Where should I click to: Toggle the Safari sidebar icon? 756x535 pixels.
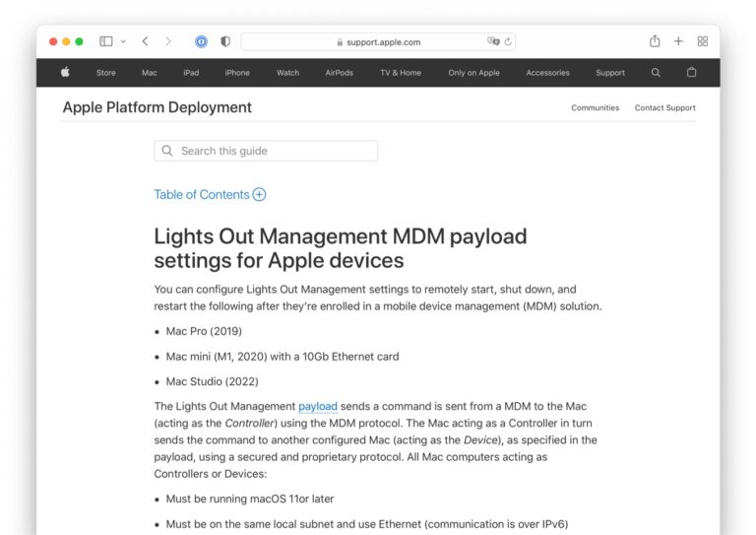coord(105,41)
